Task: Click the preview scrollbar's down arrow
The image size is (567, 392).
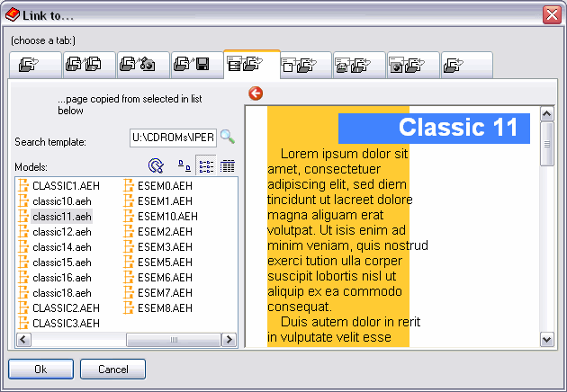Action: 546,339
